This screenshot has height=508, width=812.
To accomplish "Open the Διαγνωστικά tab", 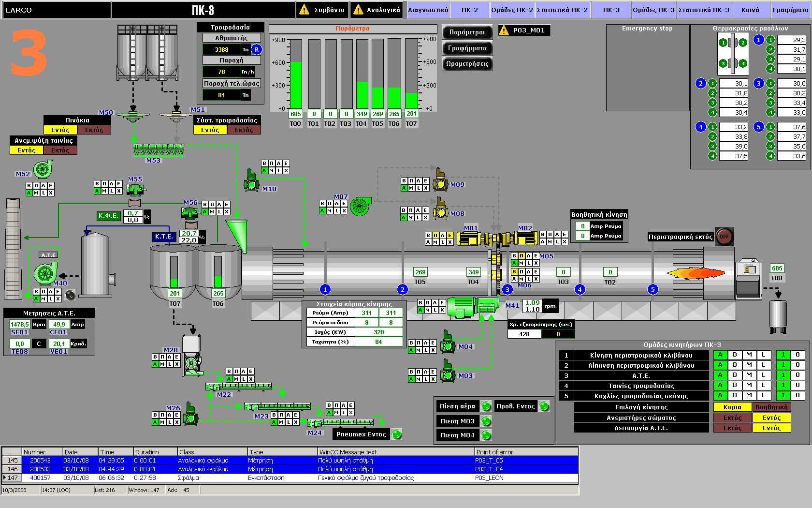I will click(x=428, y=10).
